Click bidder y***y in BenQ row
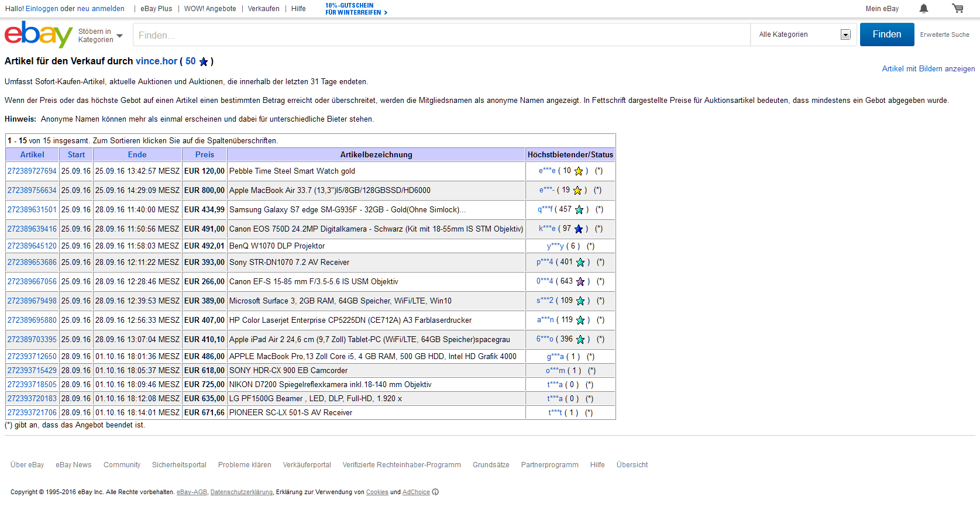This screenshot has width=980, height=531. pos(555,246)
